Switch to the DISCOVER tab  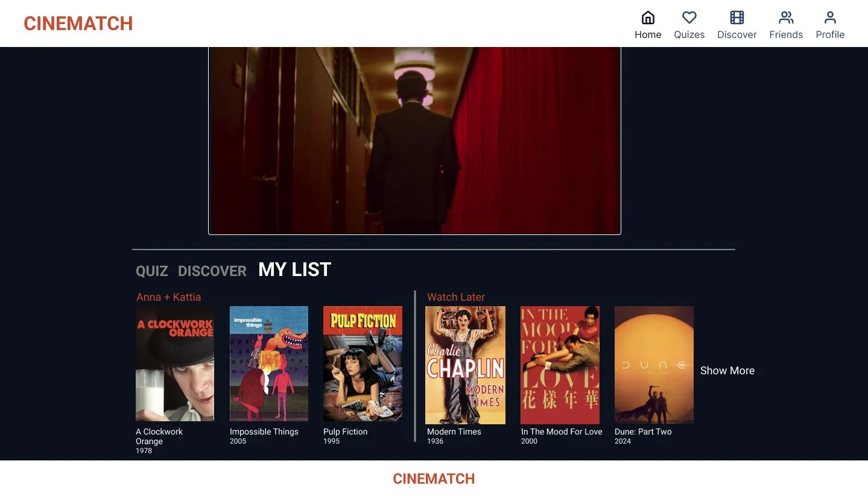(212, 271)
